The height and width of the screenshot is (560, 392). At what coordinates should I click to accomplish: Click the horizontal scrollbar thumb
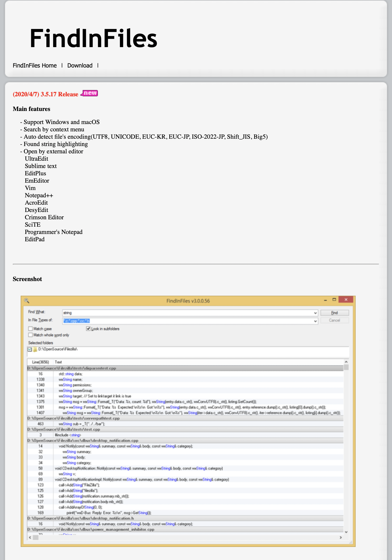click(x=36, y=537)
